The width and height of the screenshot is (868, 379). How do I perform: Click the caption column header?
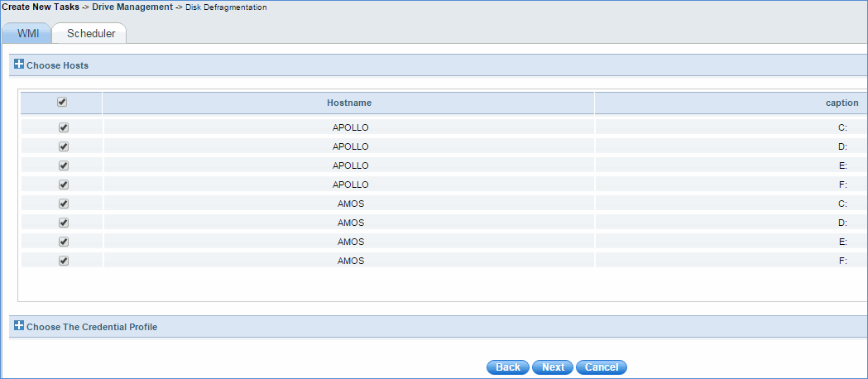click(842, 103)
